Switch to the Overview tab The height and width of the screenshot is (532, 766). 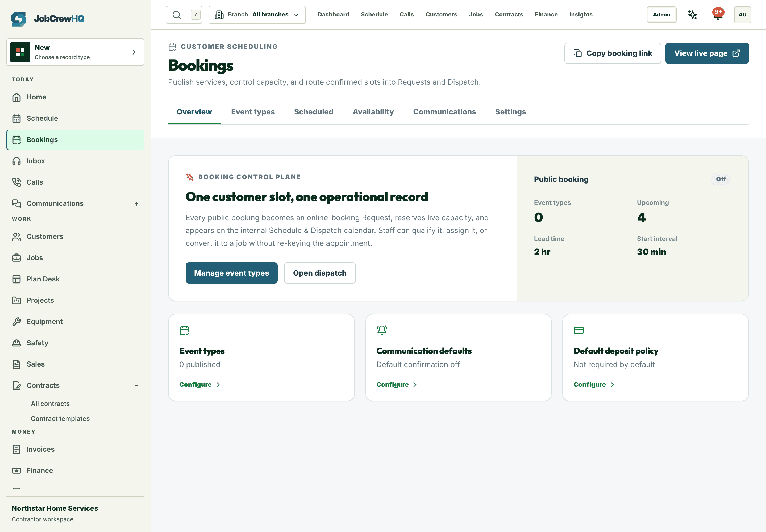coord(194,112)
